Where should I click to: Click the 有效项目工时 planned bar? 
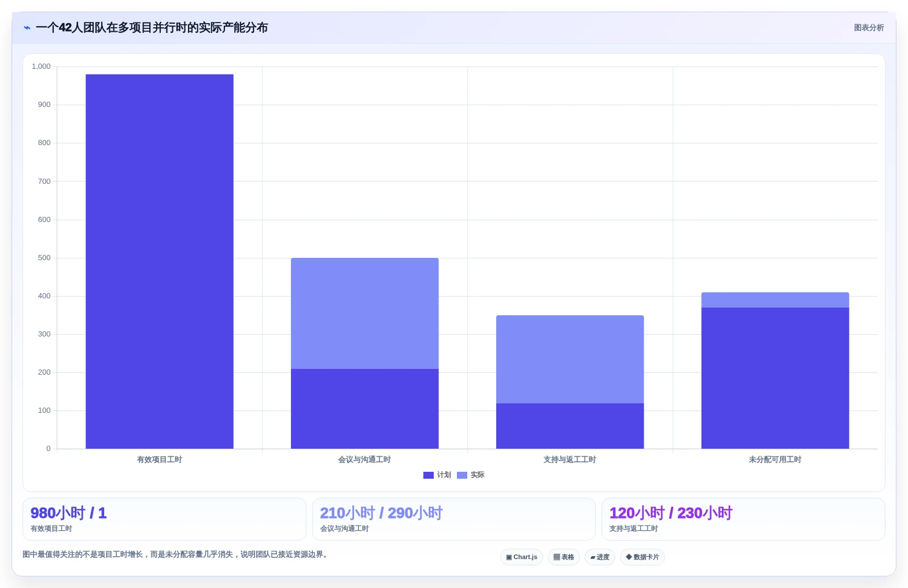click(x=160, y=261)
